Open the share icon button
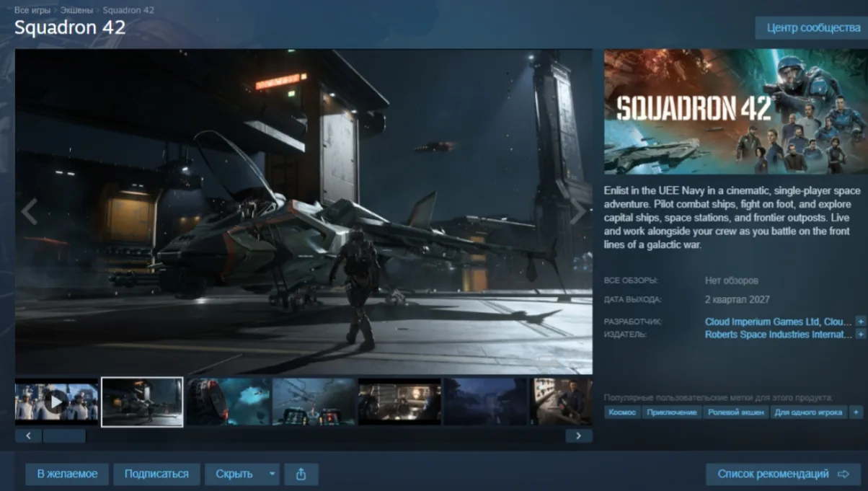 pyautogui.click(x=301, y=474)
